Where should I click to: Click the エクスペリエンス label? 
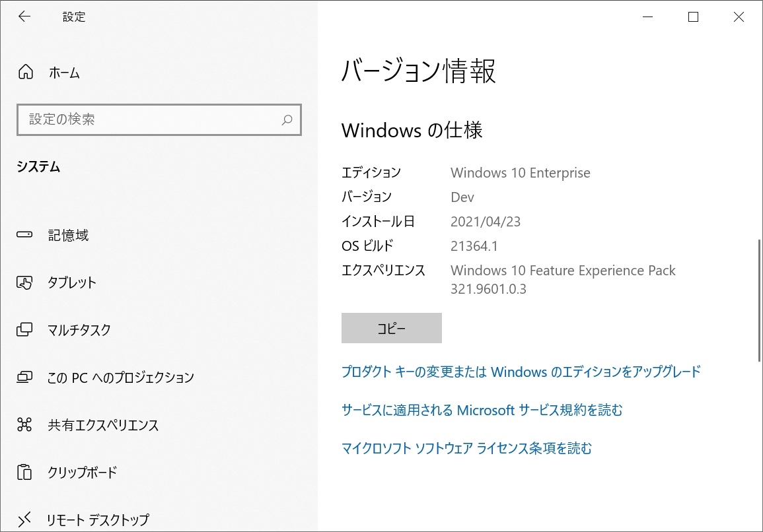click(383, 271)
